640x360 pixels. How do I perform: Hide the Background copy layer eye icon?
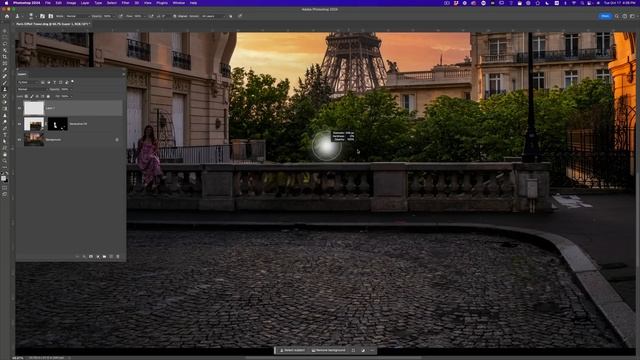click(x=19, y=124)
